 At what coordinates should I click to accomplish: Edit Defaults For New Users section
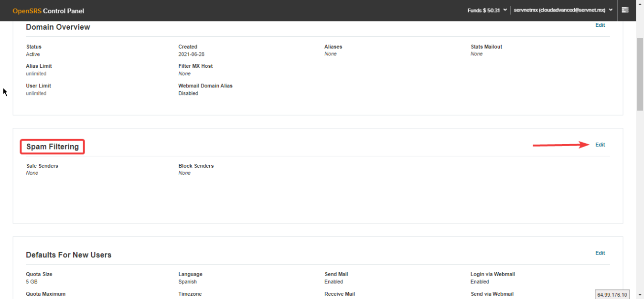(600, 253)
